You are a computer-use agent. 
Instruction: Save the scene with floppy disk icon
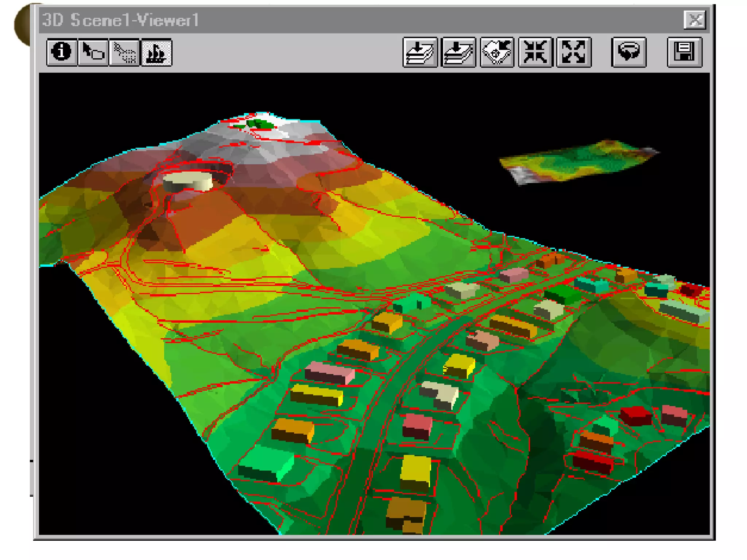point(684,52)
